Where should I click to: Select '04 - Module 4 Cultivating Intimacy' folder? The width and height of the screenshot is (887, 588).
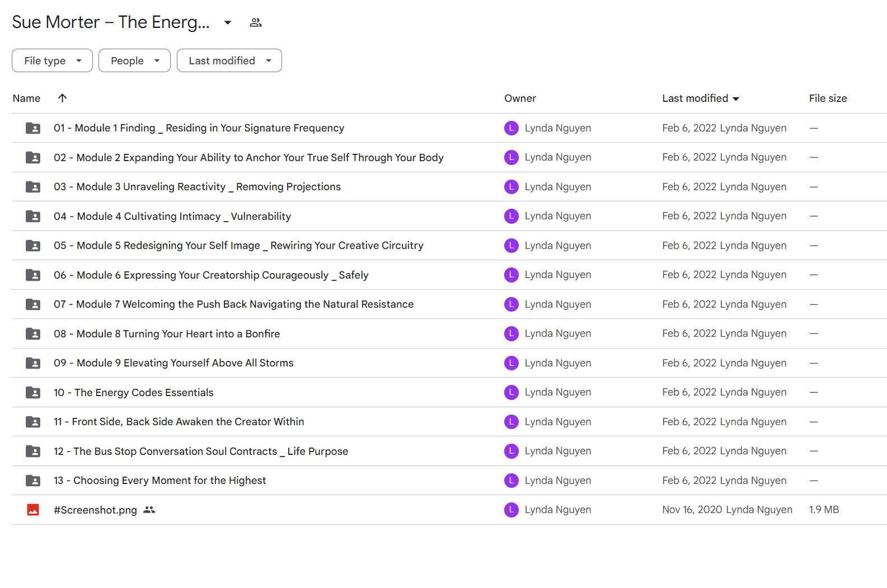coord(172,216)
